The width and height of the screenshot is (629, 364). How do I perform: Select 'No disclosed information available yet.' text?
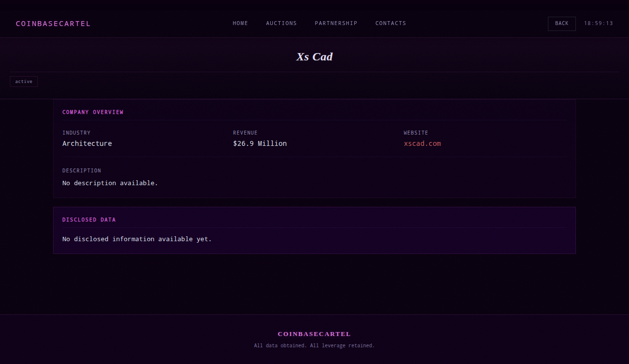pos(137,239)
